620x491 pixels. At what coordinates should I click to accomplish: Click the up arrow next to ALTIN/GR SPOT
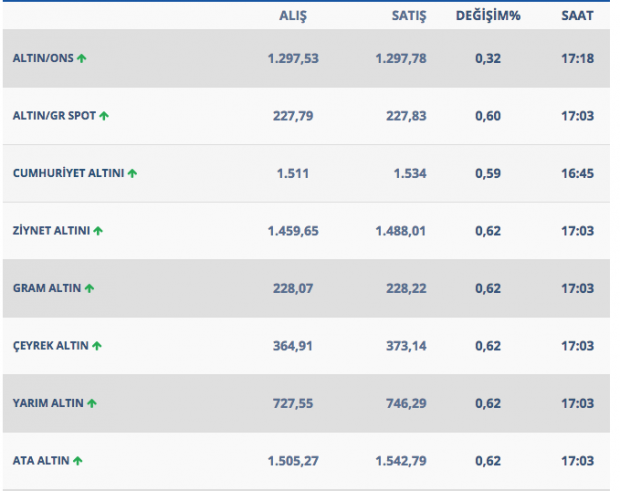coord(104,116)
